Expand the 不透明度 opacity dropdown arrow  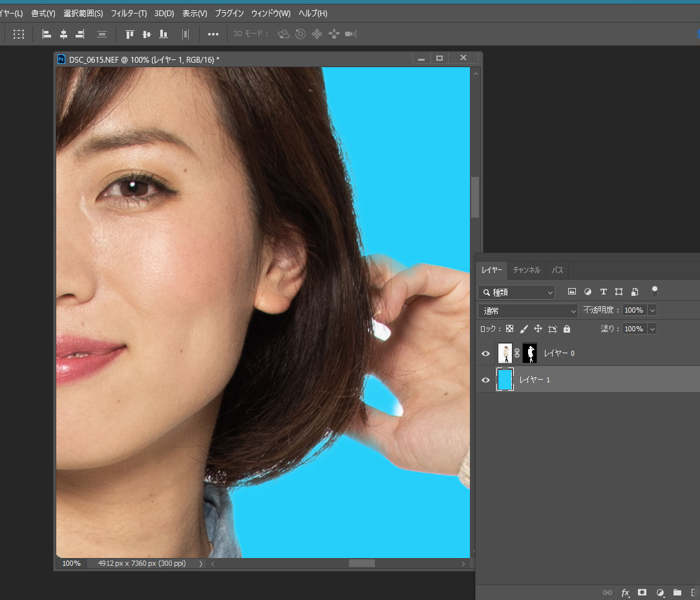click(x=652, y=311)
